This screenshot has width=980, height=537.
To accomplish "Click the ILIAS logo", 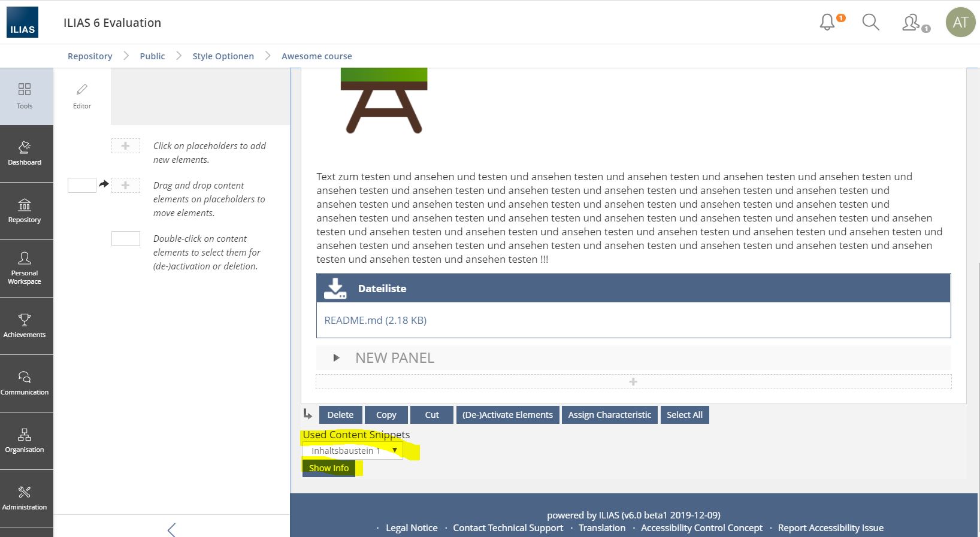I will [22, 22].
